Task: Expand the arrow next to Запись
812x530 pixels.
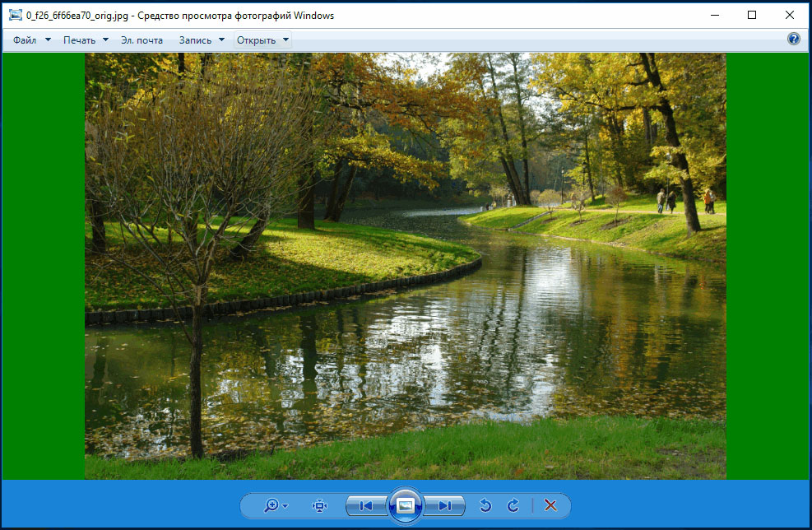Action: (x=221, y=40)
